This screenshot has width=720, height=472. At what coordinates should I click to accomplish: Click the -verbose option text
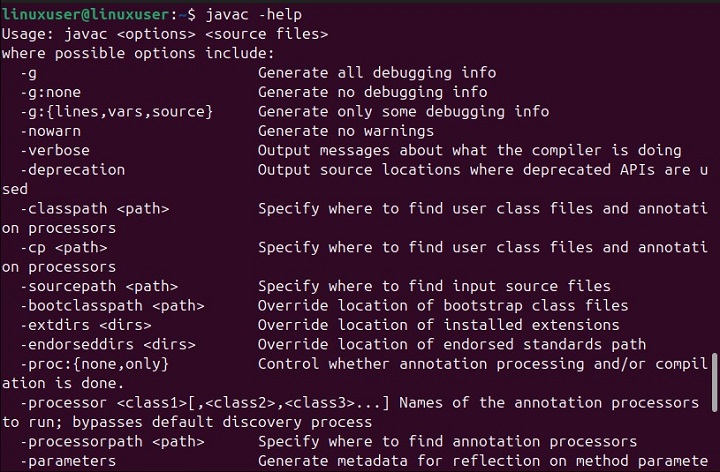pos(58,150)
